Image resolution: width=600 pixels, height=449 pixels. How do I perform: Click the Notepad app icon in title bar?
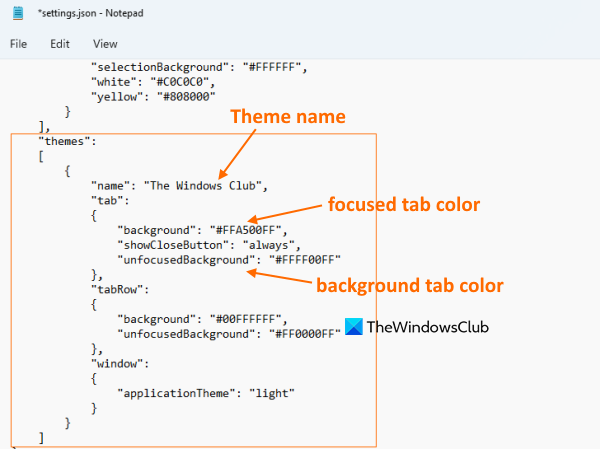click(18, 13)
